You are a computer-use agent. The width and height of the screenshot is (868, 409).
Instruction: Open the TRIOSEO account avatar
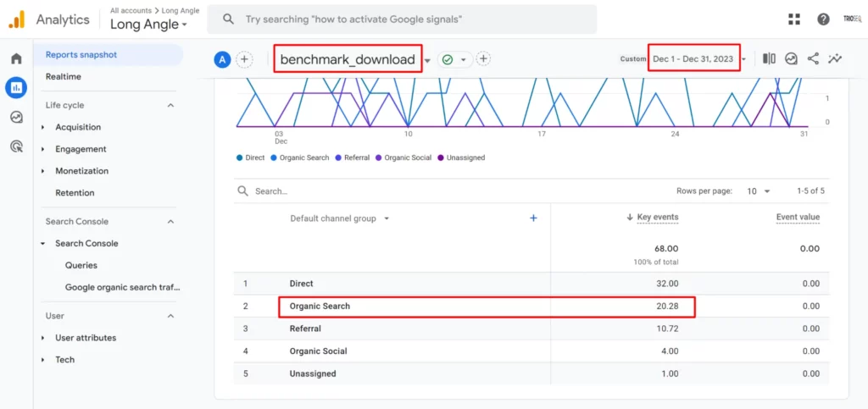click(x=851, y=19)
